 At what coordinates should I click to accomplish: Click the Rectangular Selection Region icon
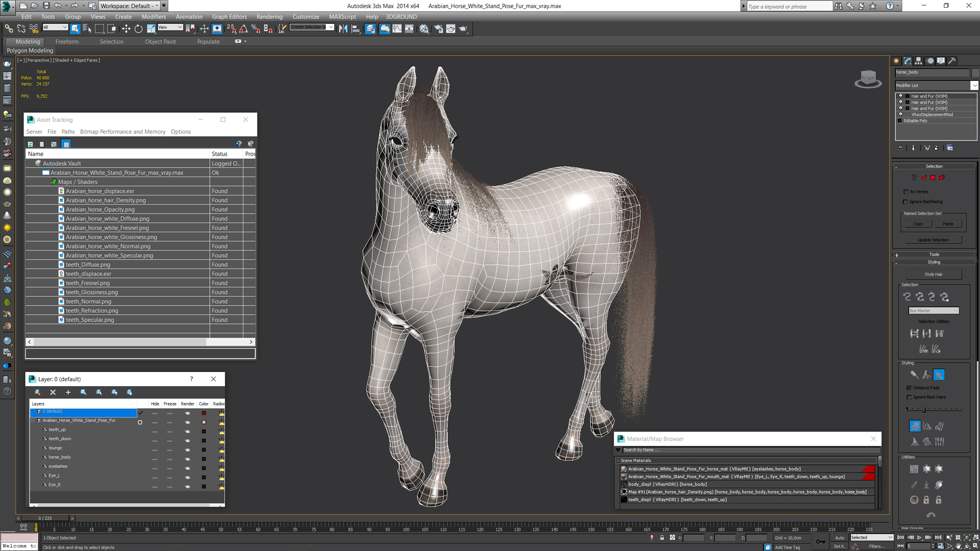pyautogui.click(x=100, y=29)
